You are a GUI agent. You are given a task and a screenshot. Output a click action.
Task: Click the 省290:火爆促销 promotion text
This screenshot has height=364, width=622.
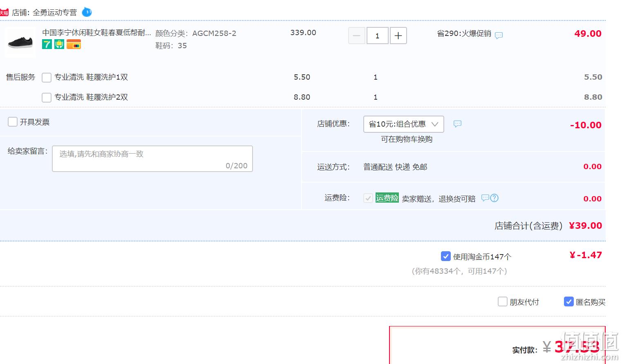(464, 33)
